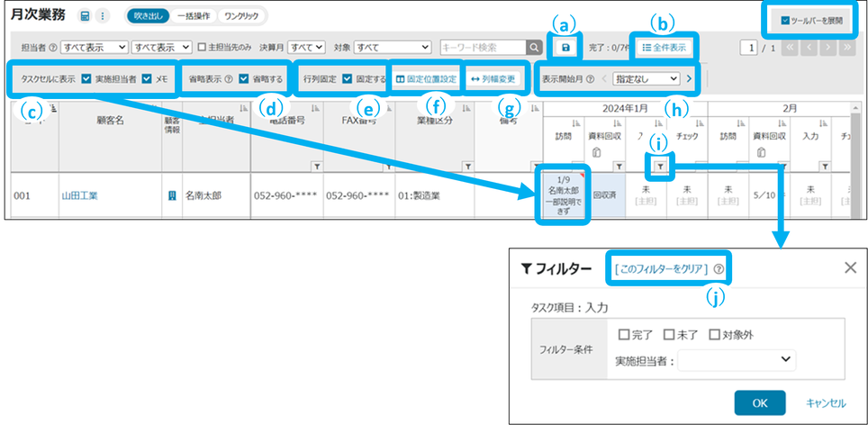Close the フィルター dialog with X
The height and width of the screenshot is (425, 868).
point(849,267)
